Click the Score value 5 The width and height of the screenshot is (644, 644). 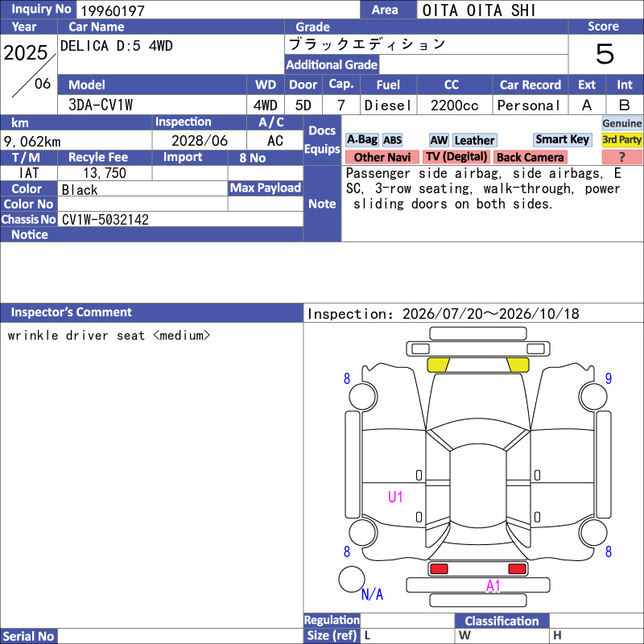coord(605,54)
